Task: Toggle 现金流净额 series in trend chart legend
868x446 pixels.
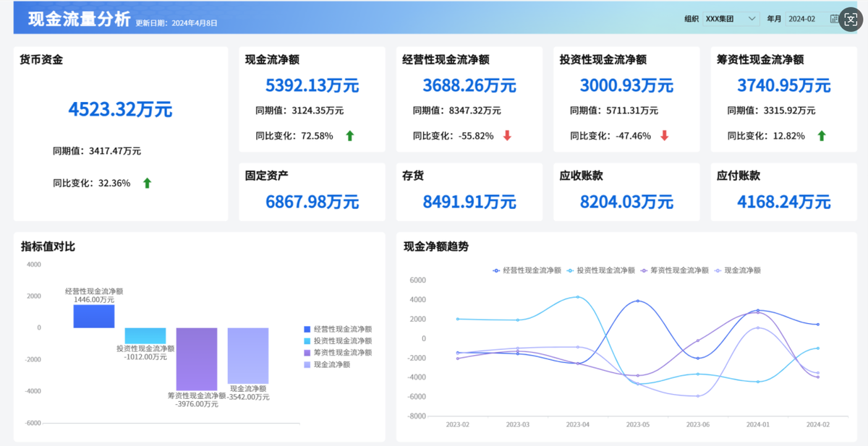Action: pos(738,270)
